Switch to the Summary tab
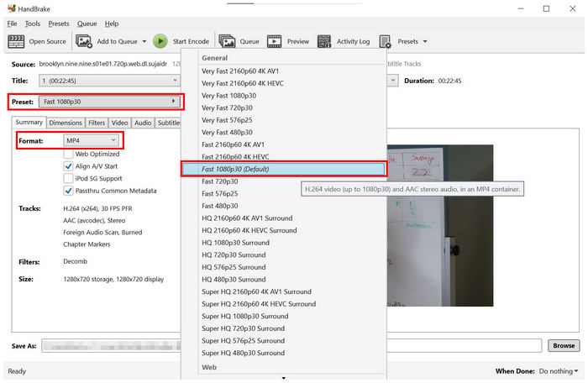The width and height of the screenshot is (588, 383). tap(29, 123)
